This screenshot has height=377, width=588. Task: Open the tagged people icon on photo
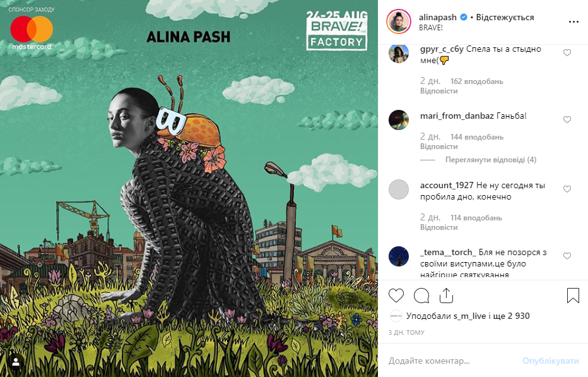click(x=16, y=362)
